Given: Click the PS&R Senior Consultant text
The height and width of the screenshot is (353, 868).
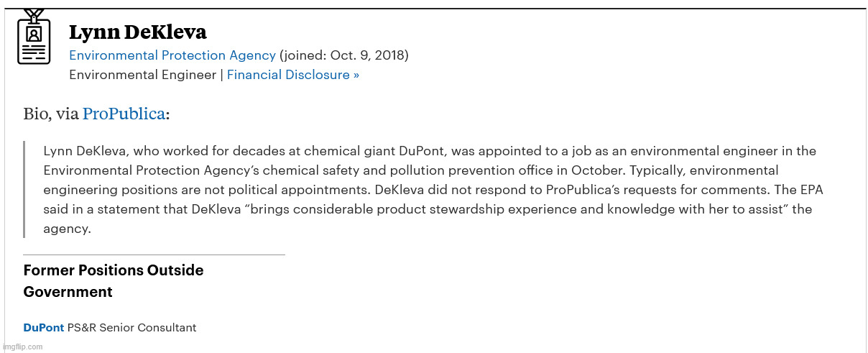Looking at the screenshot, I should point(131,327).
